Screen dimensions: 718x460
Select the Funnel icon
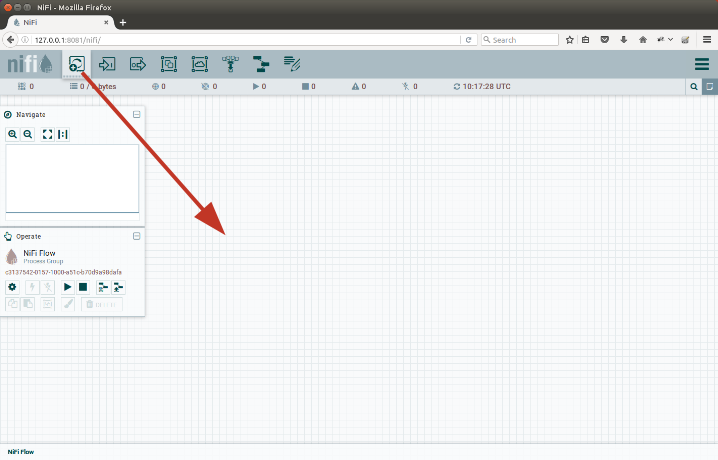(230, 64)
